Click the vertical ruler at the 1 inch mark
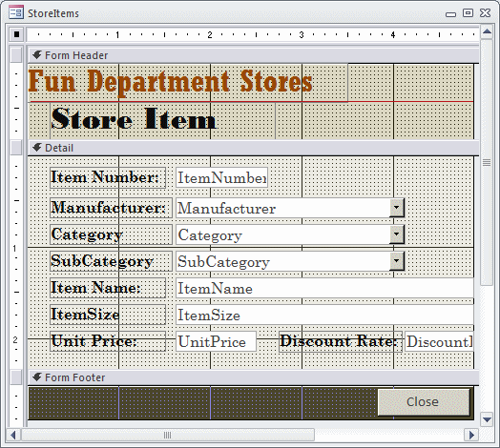Image resolution: width=500 pixels, height=448 pixels. [15, 248]
